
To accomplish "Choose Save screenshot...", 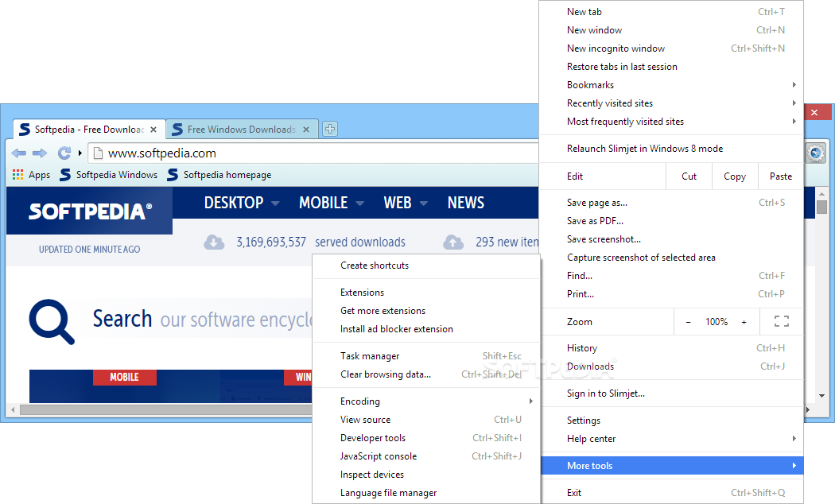I will click(x=671, y=239).
